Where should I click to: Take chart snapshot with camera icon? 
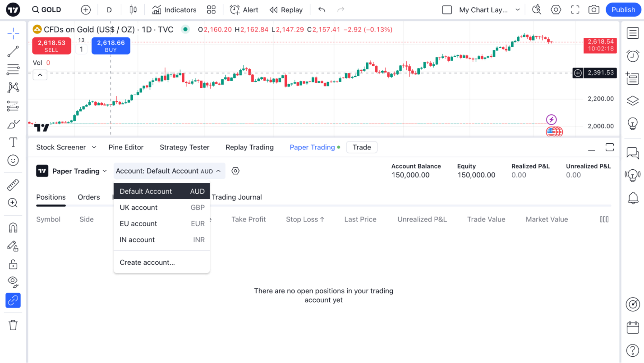[594, 9]
